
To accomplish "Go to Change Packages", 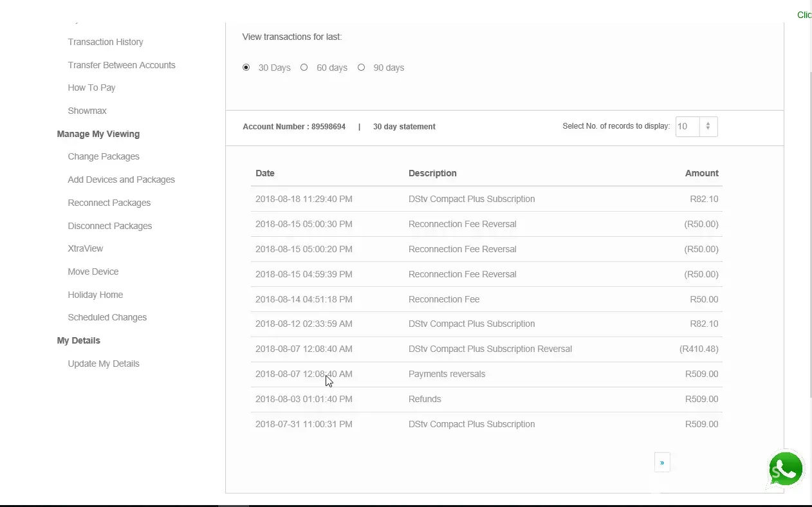I will (104, 156).
